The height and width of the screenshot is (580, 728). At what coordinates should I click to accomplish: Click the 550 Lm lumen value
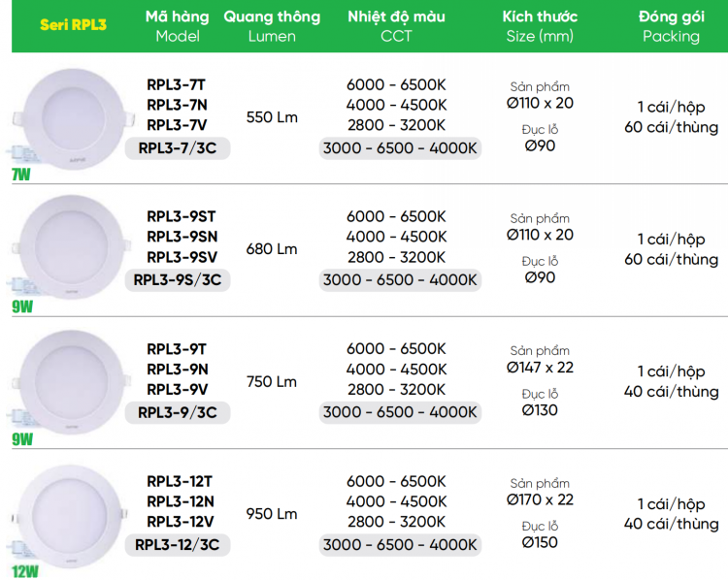[272, 117]
